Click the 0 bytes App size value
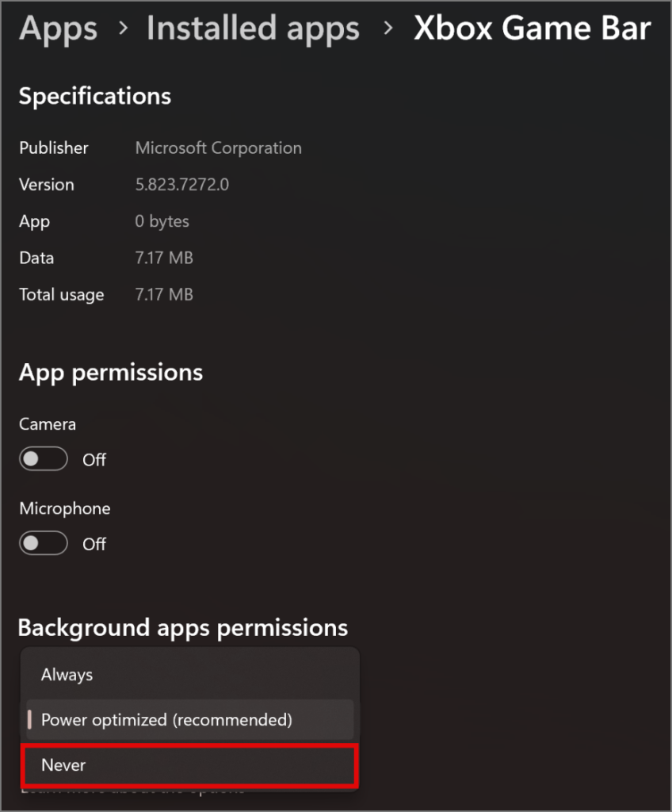This screenshot has height=812, width=672. click(162, 221)
